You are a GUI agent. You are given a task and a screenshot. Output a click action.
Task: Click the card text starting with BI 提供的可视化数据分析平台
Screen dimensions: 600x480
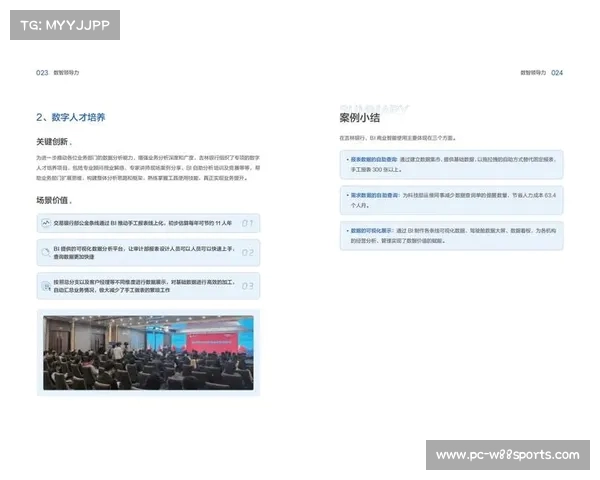point(144,253)
